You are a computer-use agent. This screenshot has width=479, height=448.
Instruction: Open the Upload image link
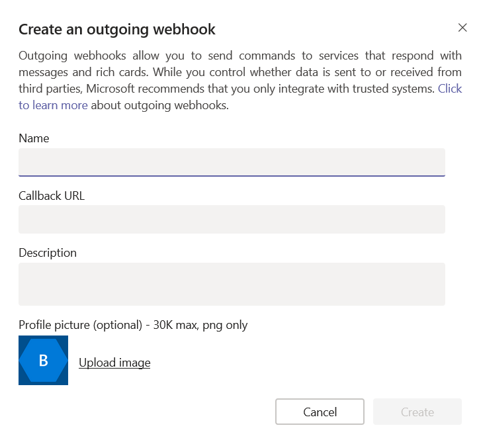click(114, 363)
